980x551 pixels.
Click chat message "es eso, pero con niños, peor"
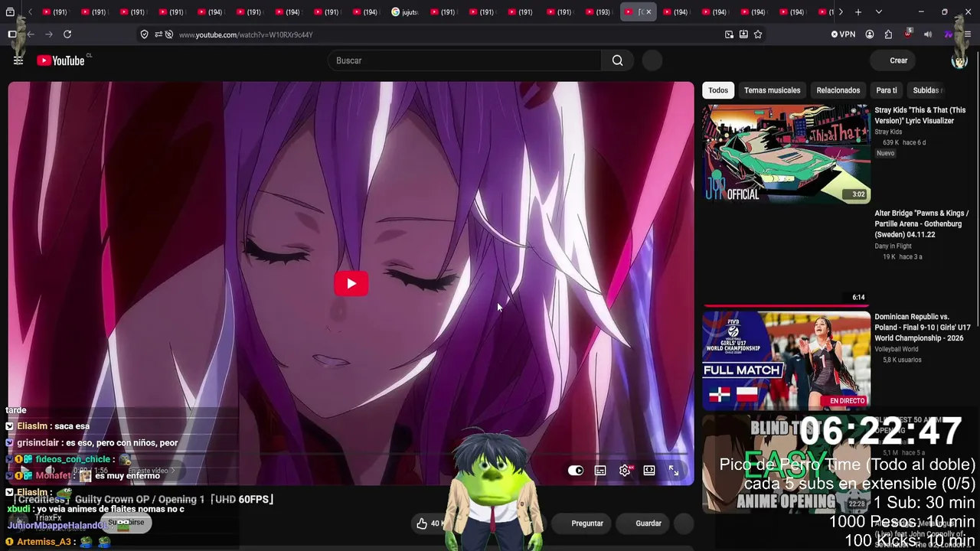(x=122, y=443)
